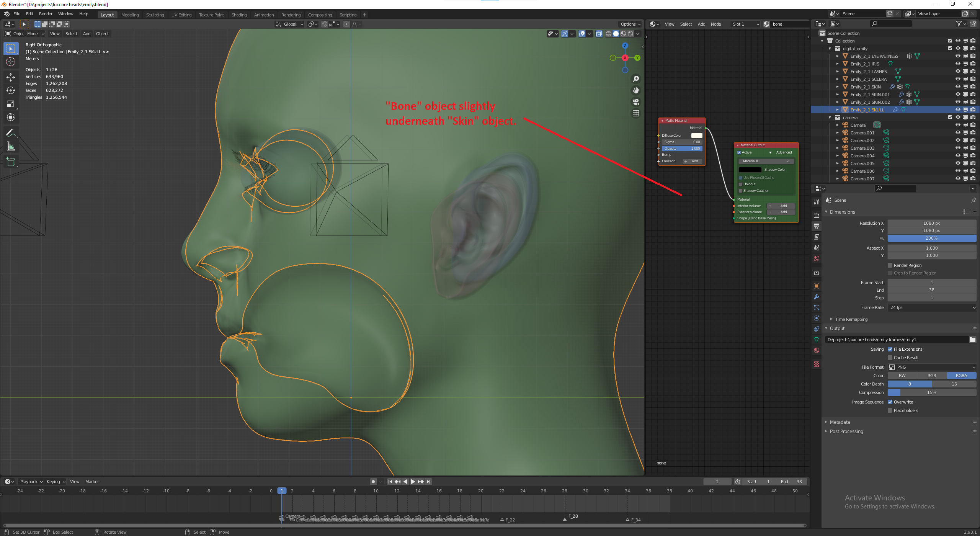Select the Move tool in toolbar
Image resolution: width=980 pixels, height=536 pixels.
coord(11,77)
